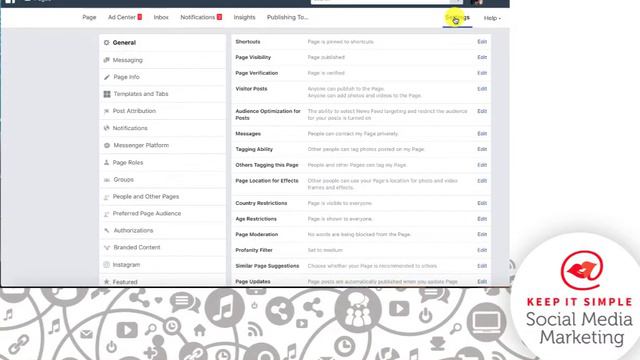The height and width of the screenshot is (360, 640).
Task: Edit the Page Verification setting
Action: tap(482, 73)
